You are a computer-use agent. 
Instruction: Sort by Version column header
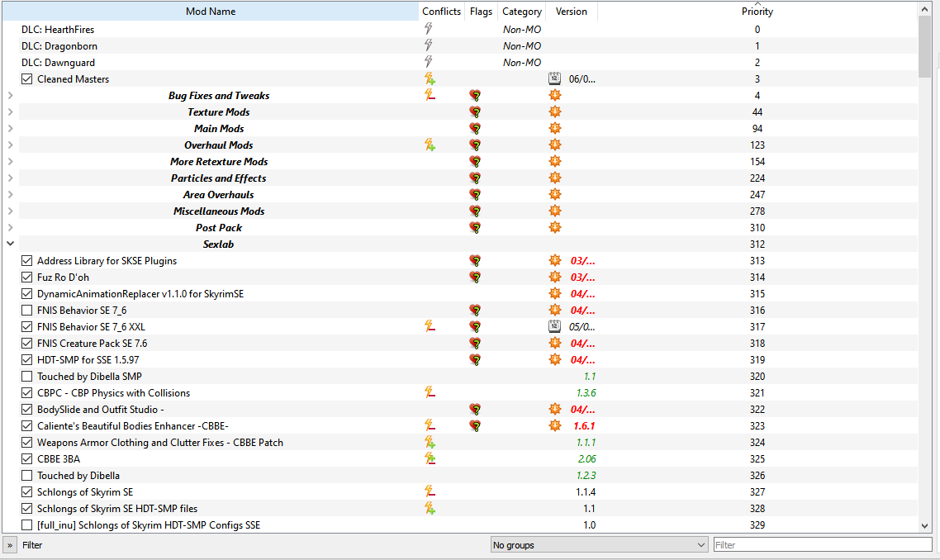point(572,11)
